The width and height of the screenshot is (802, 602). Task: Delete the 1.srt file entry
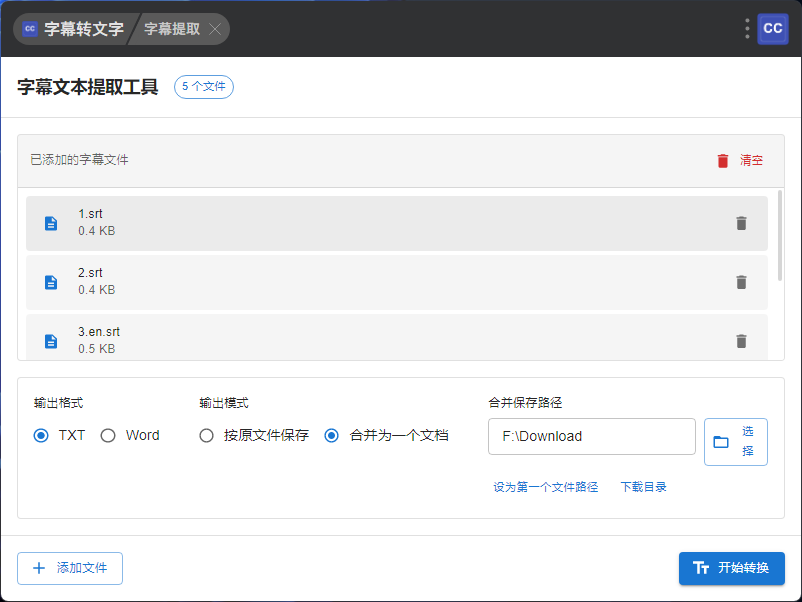(741, 223)
